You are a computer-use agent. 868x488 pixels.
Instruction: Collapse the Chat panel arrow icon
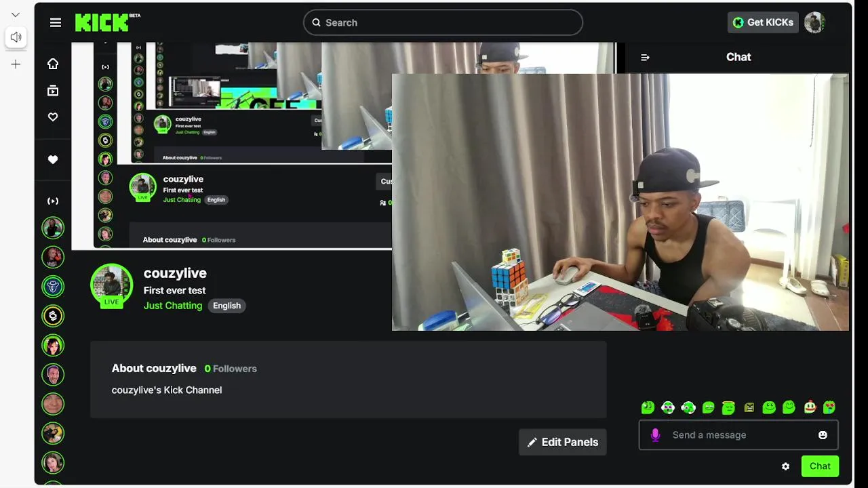(x=645, y=58)
